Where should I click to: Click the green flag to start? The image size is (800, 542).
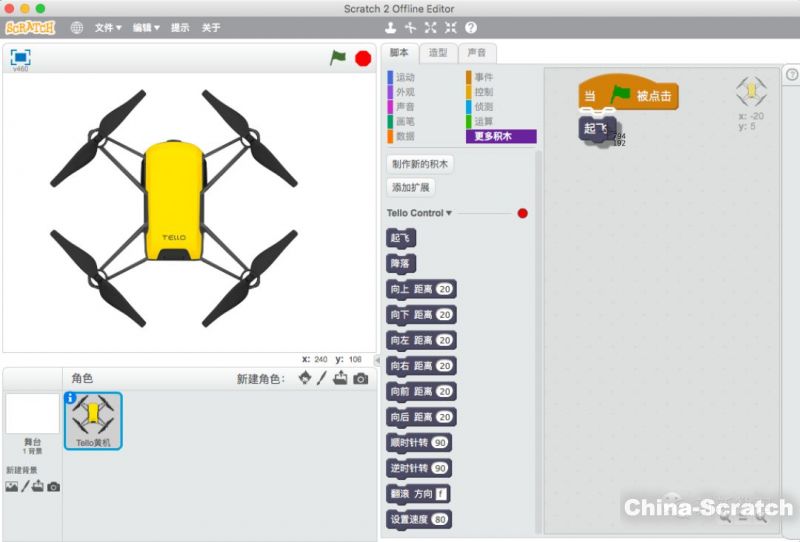click(x=337, y=58)
